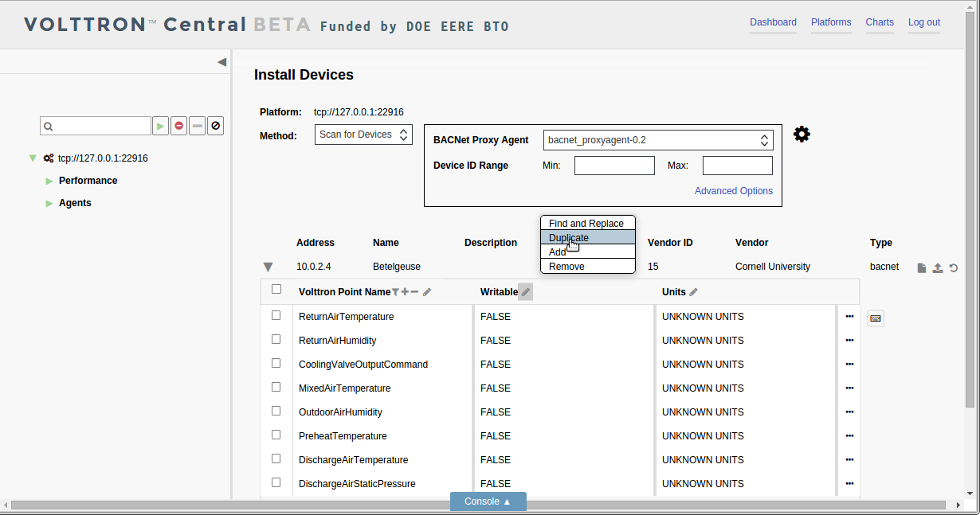This screenshot has width=980, height=515.
Task: Click the file icon in Betelgeuse row
Action: (x=922, y=268)
